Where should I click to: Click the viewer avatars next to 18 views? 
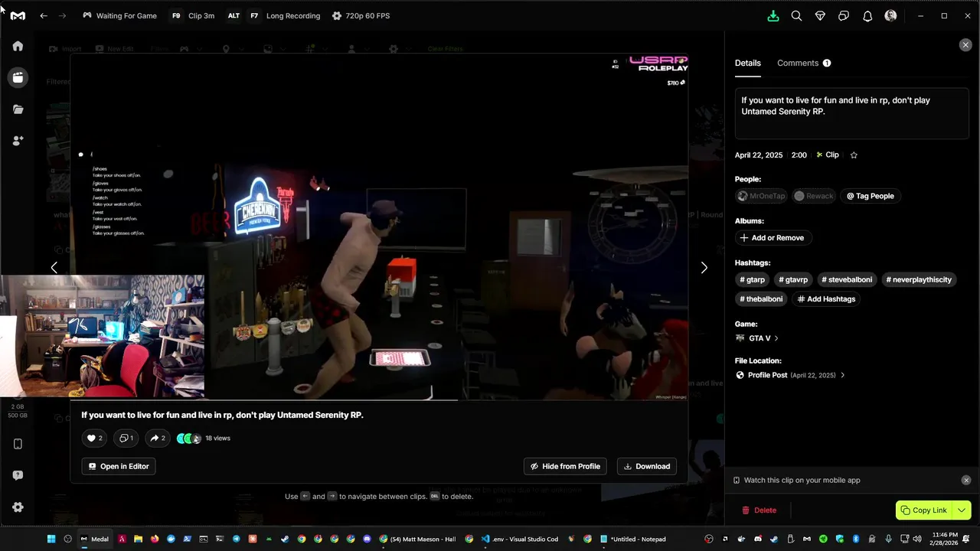(189, 439)
